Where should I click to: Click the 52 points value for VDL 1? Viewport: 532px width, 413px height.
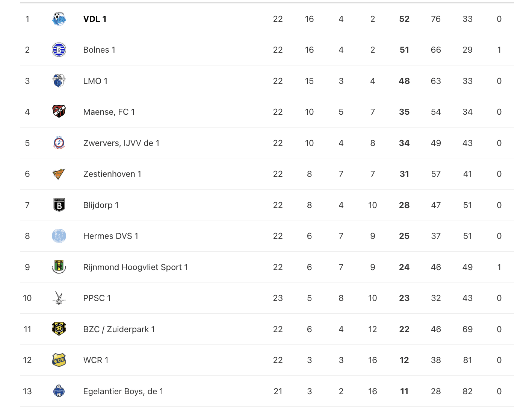tap(404, 19)
